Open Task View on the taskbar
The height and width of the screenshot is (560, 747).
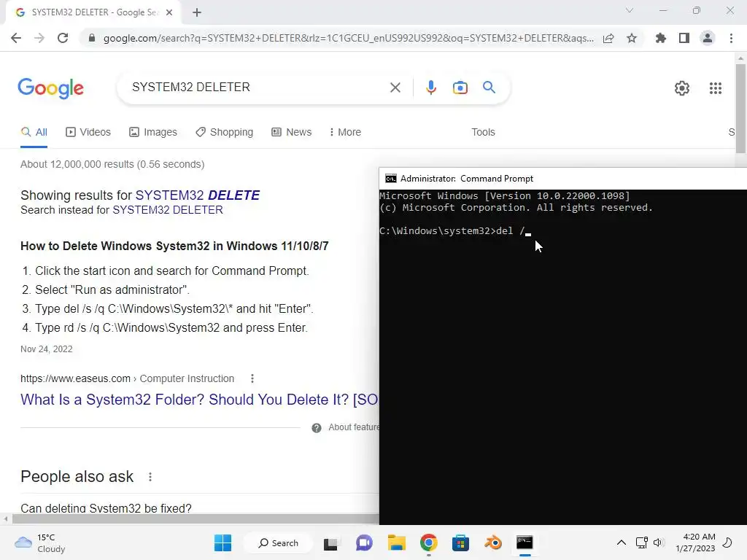(330, 543)
